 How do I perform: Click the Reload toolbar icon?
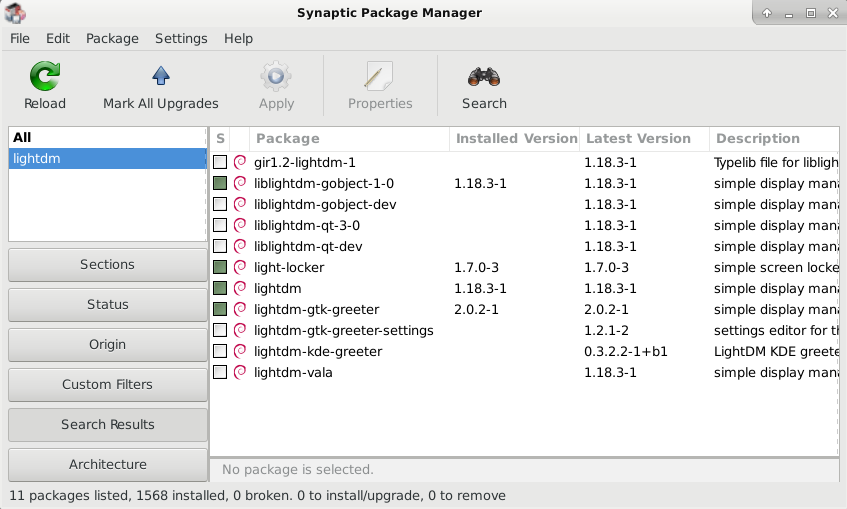tap(44, 76)
